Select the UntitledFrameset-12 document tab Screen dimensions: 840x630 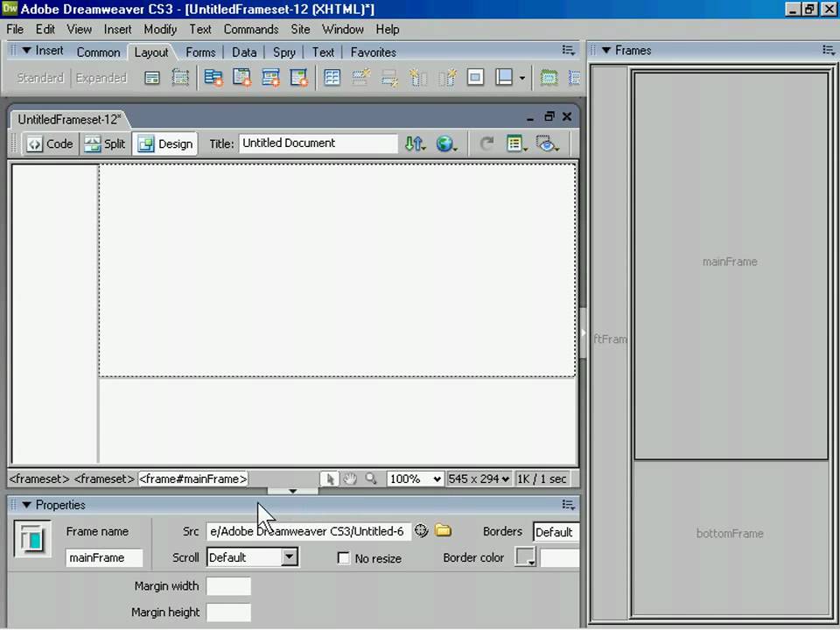(70, 119)
